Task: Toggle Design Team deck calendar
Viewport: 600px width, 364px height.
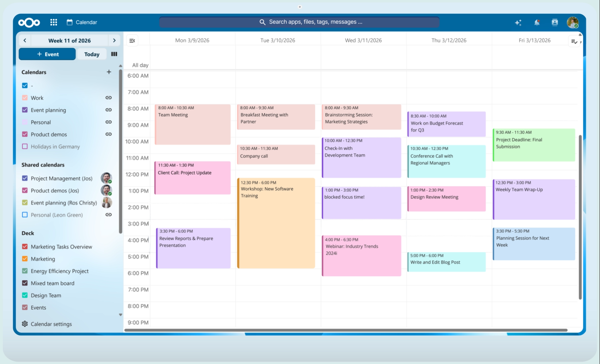Action: click(25, 295)
